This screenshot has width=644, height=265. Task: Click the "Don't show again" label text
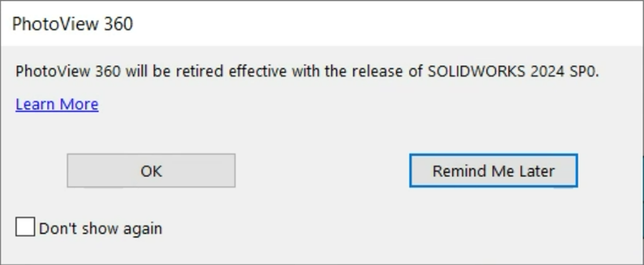tap(100, 228)
